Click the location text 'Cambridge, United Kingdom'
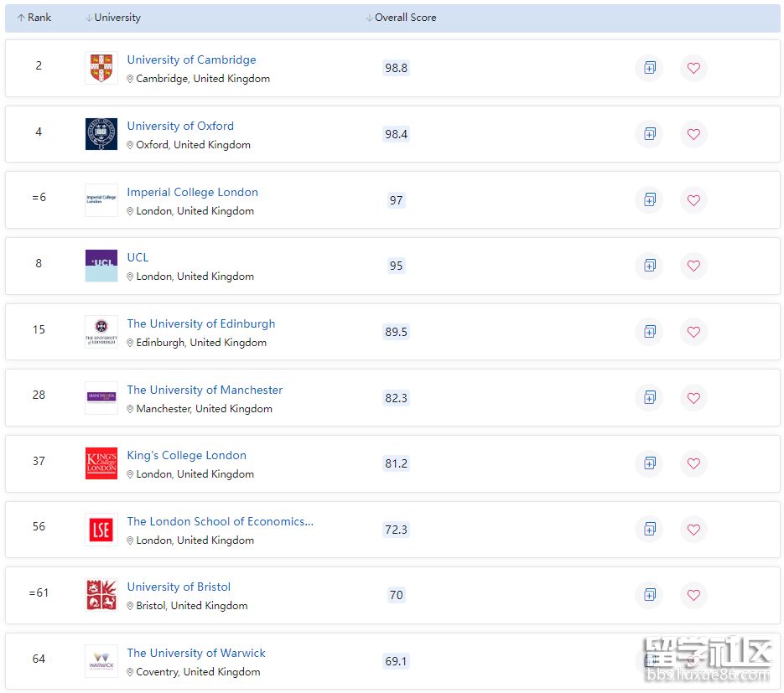The width and height of the screenshot is (784, 693). point(203,79)
